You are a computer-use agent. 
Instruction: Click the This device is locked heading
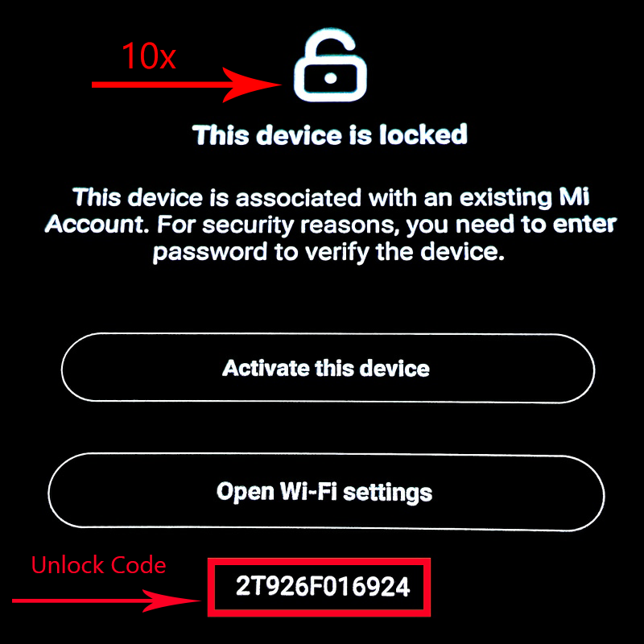330,134
